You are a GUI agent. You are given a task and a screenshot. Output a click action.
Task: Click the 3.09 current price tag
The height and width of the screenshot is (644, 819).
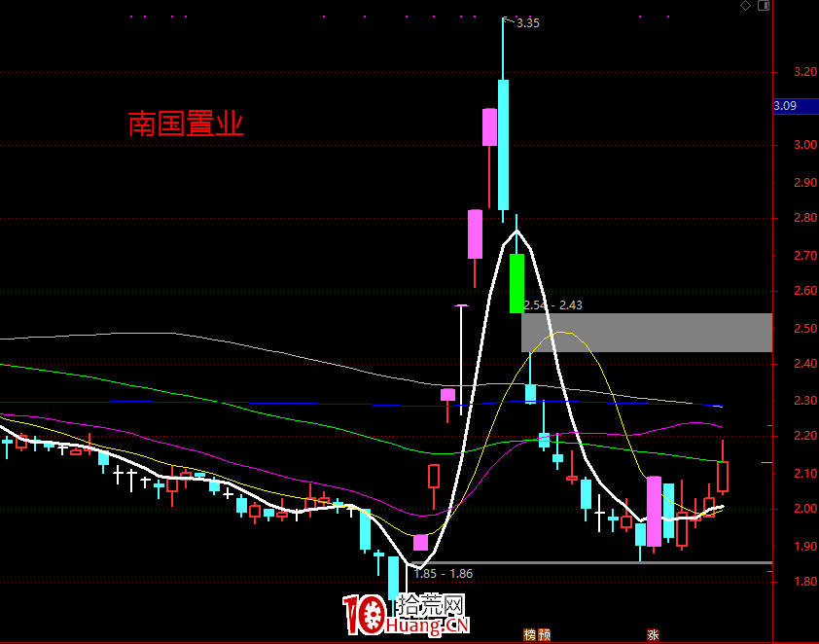(x=796, y=106)
